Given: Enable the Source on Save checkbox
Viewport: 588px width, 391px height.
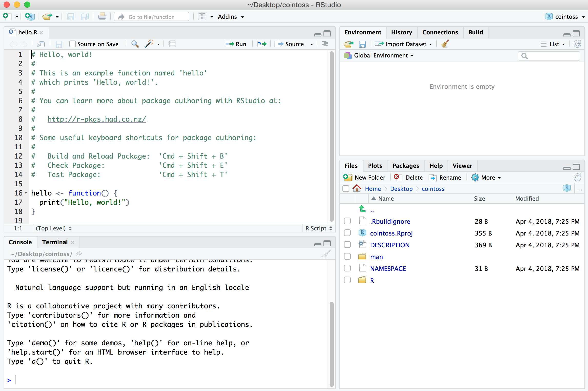Looking at the screenshot, I should tap(73, 44).
